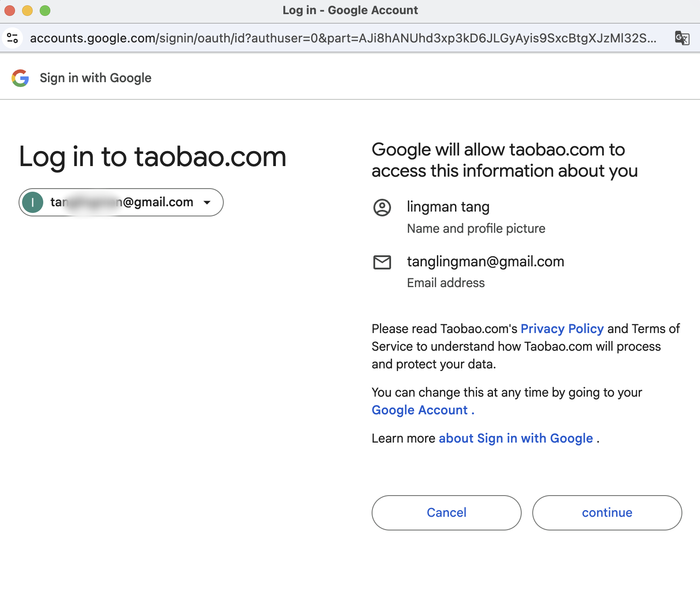Open the Google Translate icon in address bar
Viewport: 700px width, 591px height.
682,38
